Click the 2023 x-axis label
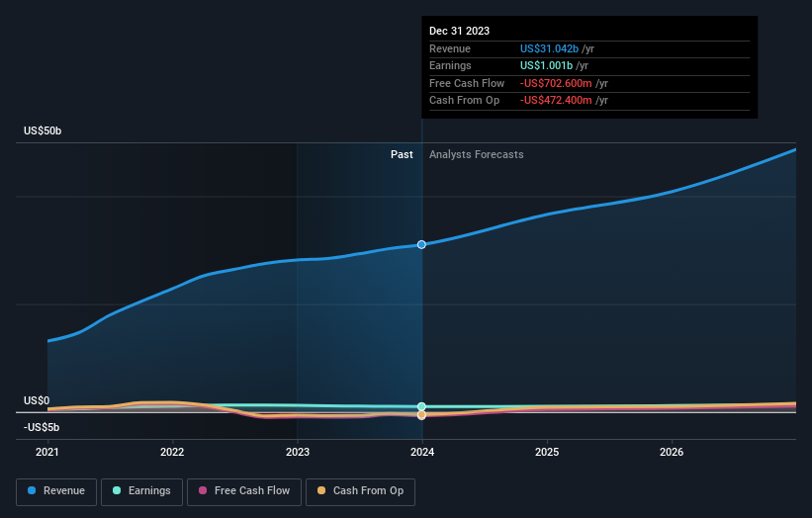Image resolution: width=812 pixels, height=518 pixels. (298, 452)
